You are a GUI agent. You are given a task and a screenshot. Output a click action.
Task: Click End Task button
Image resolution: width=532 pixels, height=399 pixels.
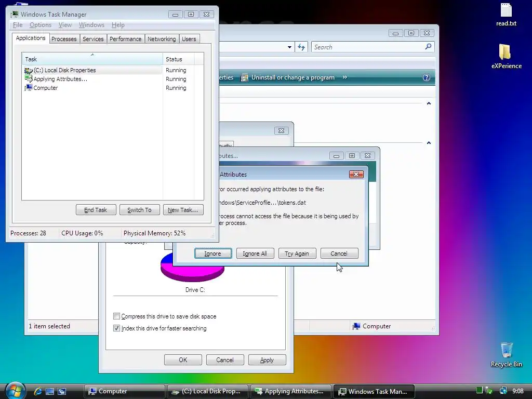point(96,210)
